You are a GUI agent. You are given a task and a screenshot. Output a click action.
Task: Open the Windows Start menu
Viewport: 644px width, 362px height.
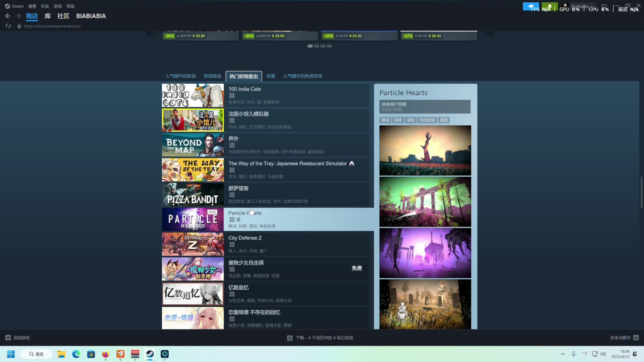pos(11,354)
